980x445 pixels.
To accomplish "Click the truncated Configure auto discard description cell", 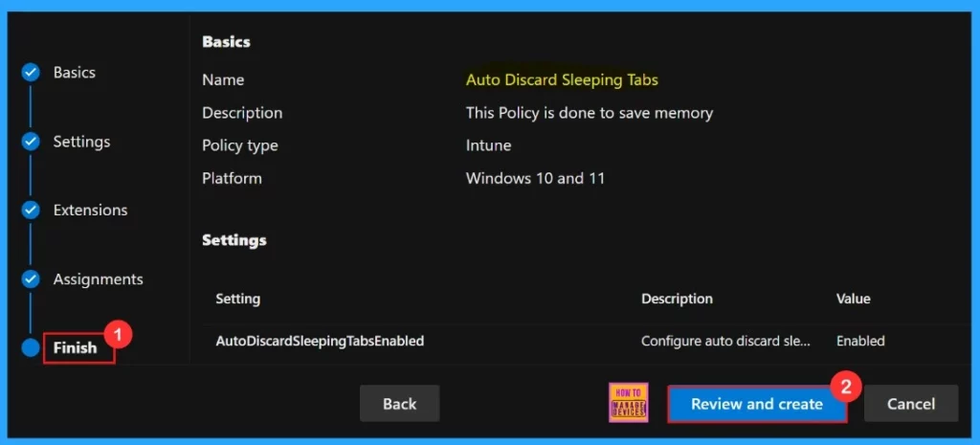I will coord(725,342).
